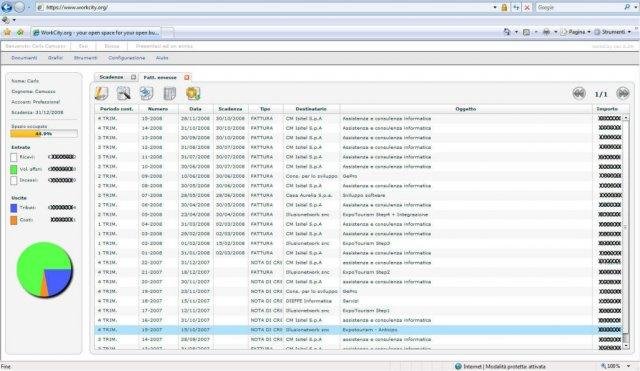Open the dropdown arrow beside the feeds icon
640x371 pixels.
(536, 32)
